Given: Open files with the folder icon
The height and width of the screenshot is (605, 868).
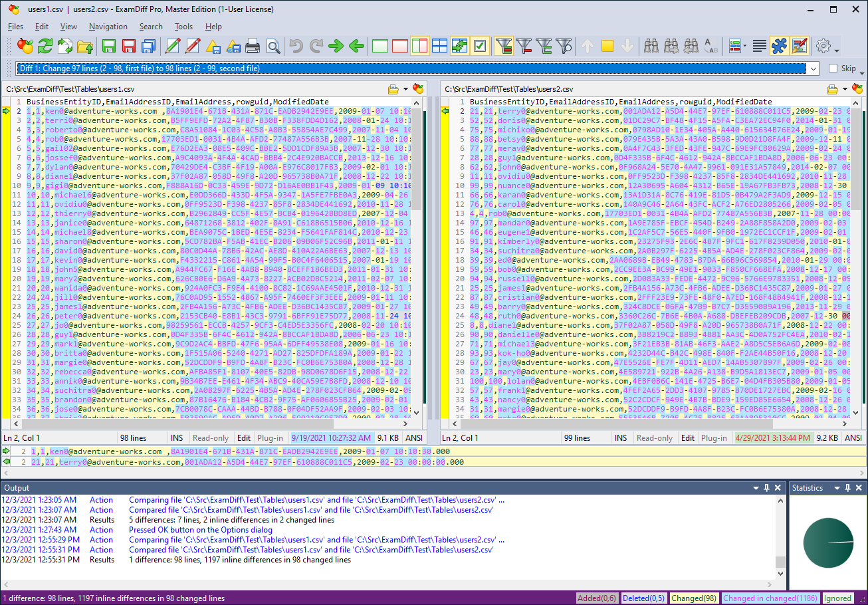Looking at the screenshot, I should [85, 46].
